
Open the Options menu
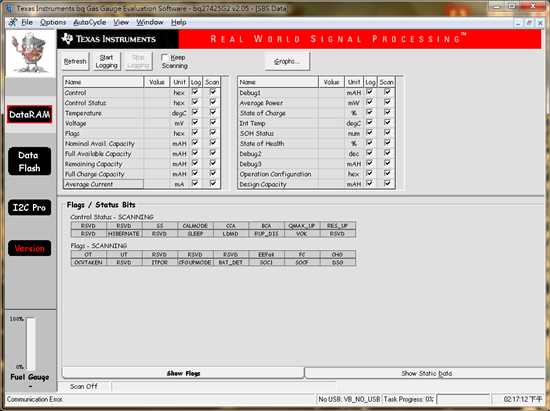coord(53,22)
